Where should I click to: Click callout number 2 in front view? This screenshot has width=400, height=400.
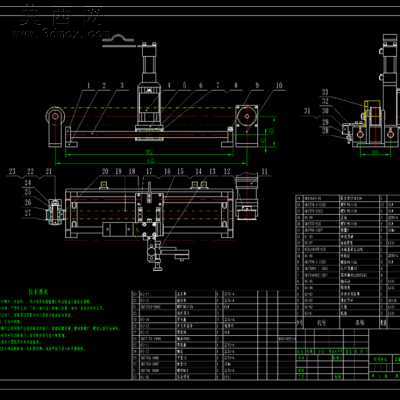104,86
